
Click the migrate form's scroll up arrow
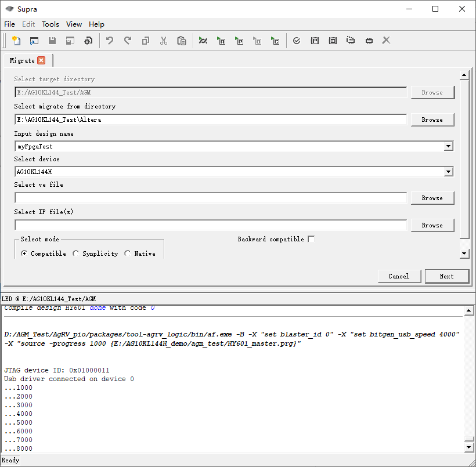[464, 75]
